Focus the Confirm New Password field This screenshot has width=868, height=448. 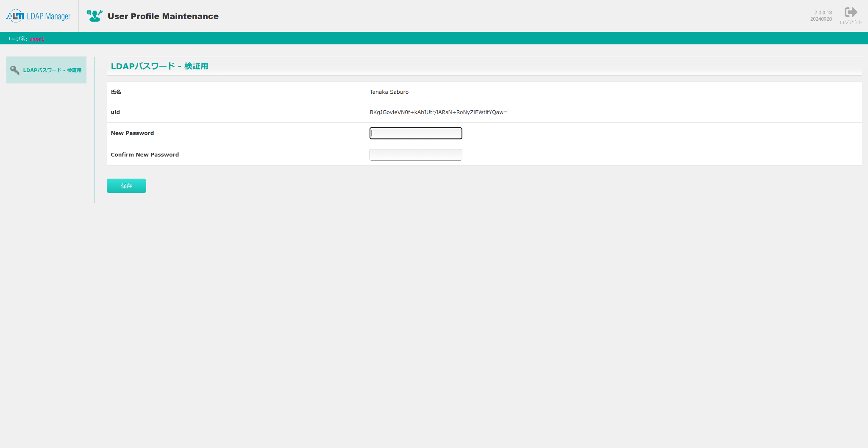(x=416, y=155)
